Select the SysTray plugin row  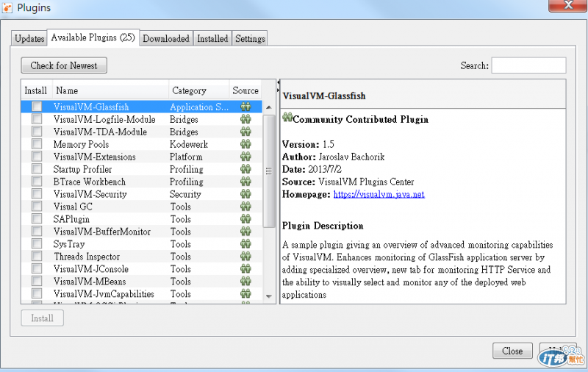142,244
